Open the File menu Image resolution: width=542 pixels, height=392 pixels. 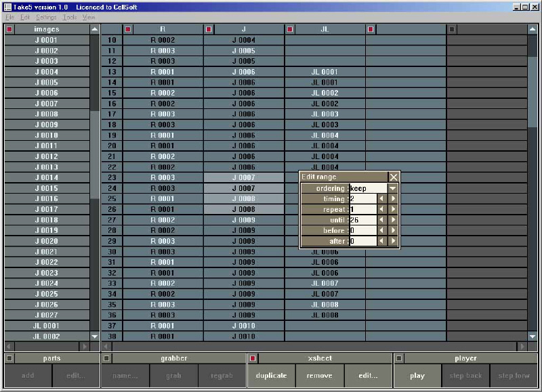tap(9, 17)
